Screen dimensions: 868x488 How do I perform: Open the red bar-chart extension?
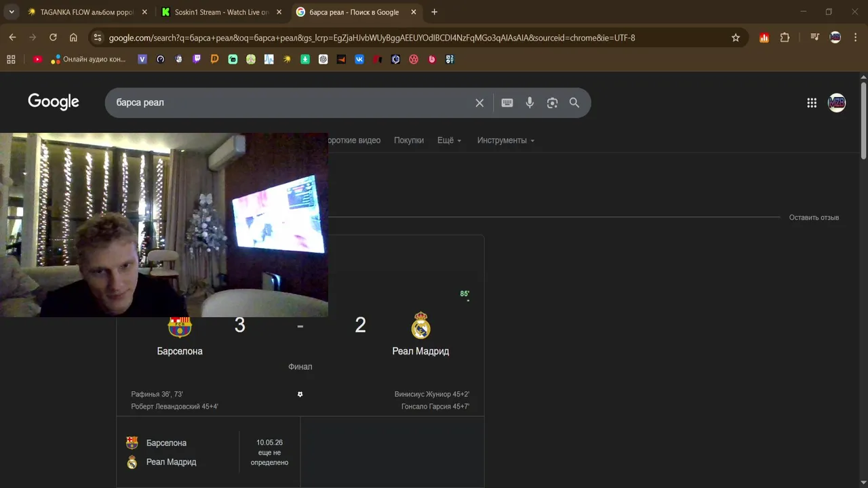click(x=764, y=37)
